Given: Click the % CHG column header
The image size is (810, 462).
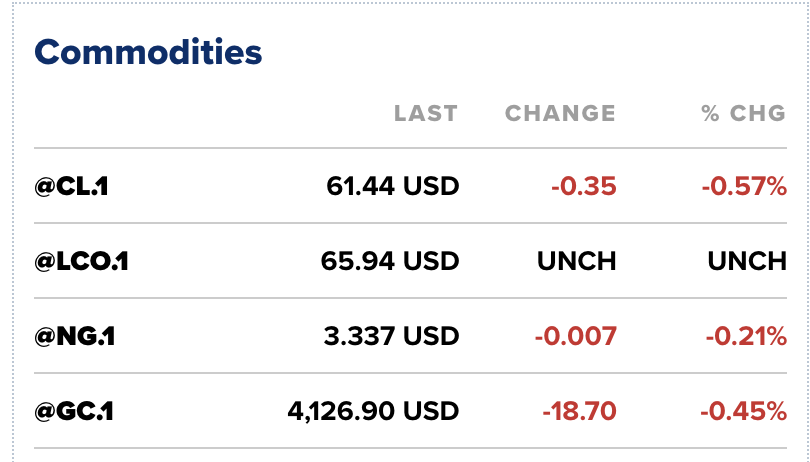Looking at the screenshot, I should (744, 113).
